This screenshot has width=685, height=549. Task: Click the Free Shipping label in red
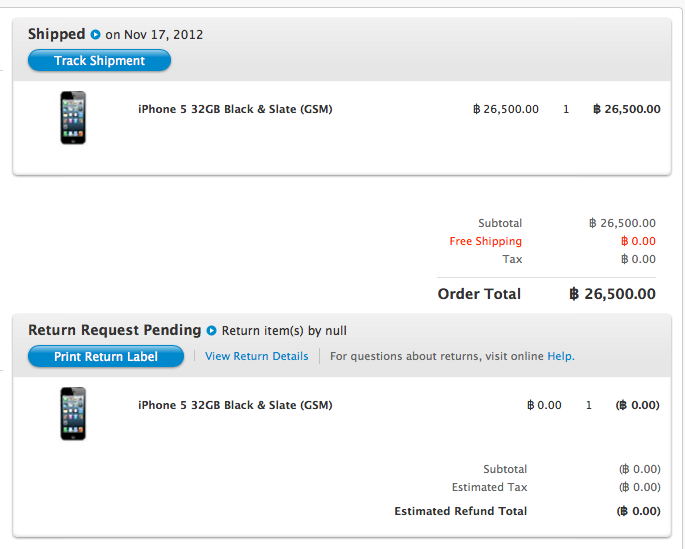(x=485, y=242)
